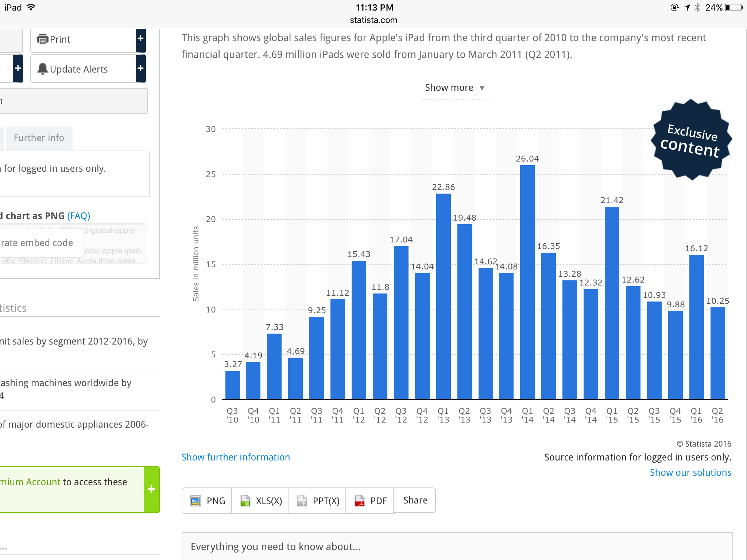
Task: Click the Print printer icon
Action: click(x=43, y=39)
